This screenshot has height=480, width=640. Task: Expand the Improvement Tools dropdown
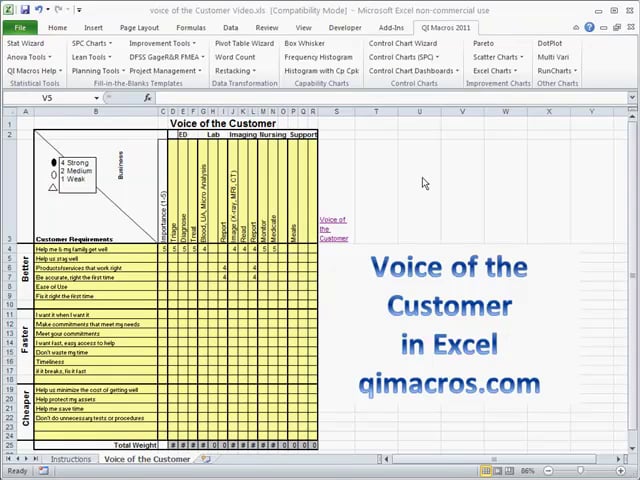point(162,43)
